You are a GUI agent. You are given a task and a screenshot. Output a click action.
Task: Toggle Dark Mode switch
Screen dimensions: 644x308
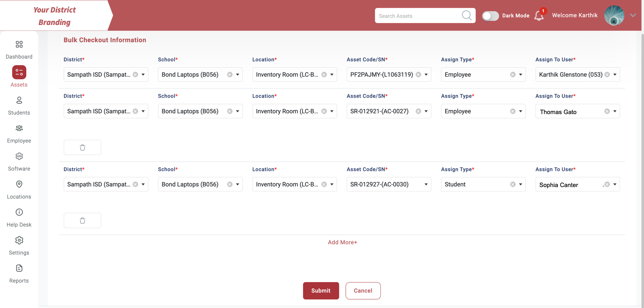click(x=490, y=16)
